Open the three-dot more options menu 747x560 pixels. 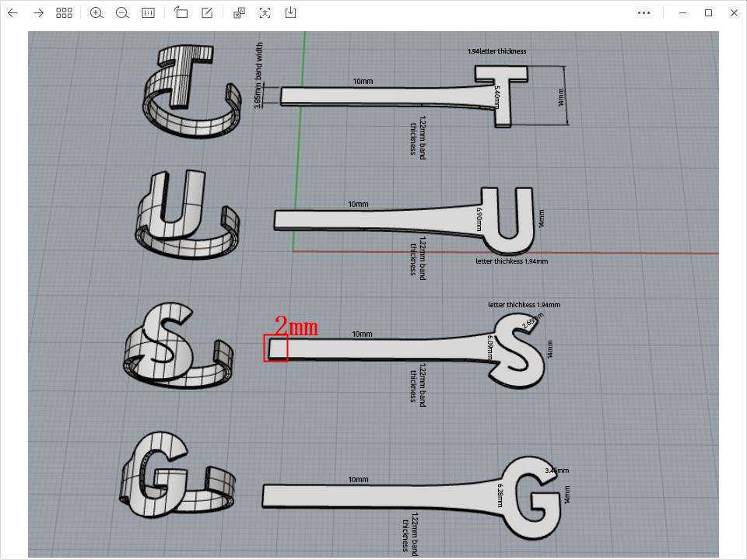click(x=644, y=13)
